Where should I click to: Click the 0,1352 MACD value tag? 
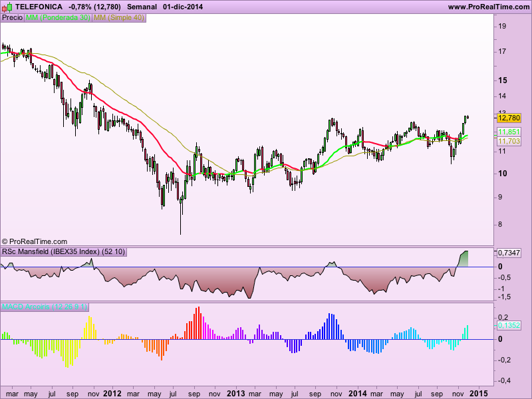pyautogui.click(x=509, y=325)
